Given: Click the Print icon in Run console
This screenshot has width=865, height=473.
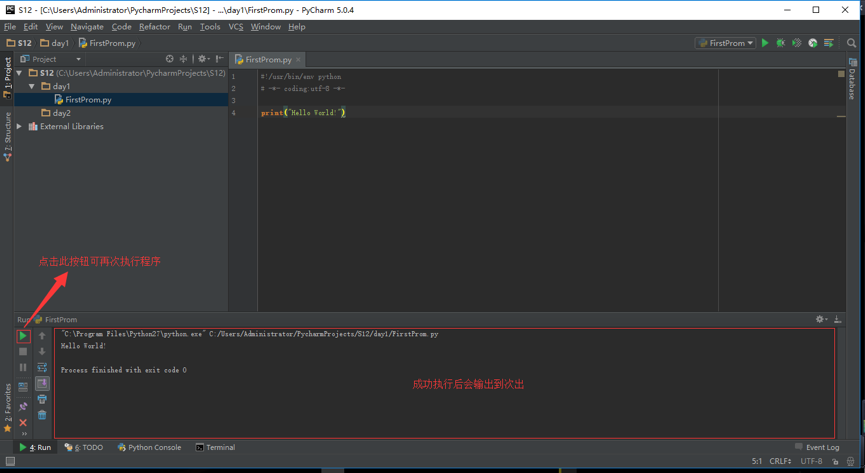Looking at the screenshot, I should point(42,399).
